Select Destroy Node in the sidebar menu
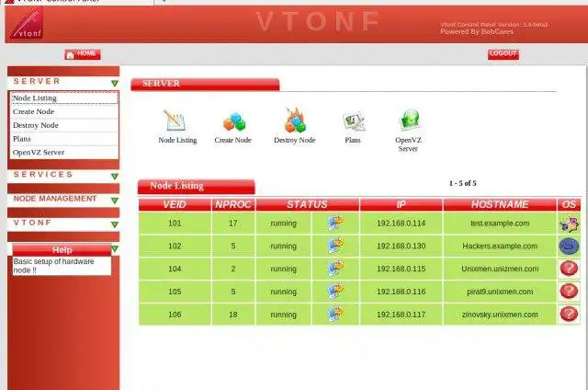Viewport: 588px width, 390px height. 64,125
